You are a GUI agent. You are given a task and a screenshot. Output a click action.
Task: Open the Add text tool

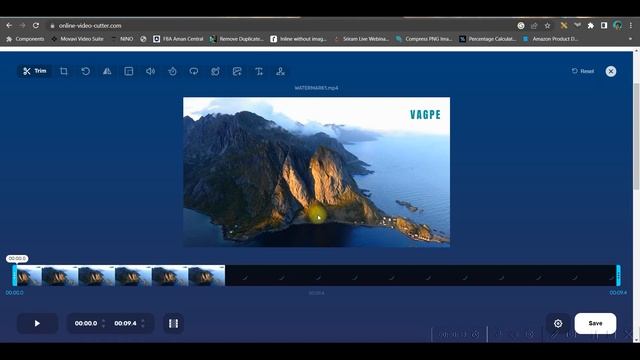[259, 71]
